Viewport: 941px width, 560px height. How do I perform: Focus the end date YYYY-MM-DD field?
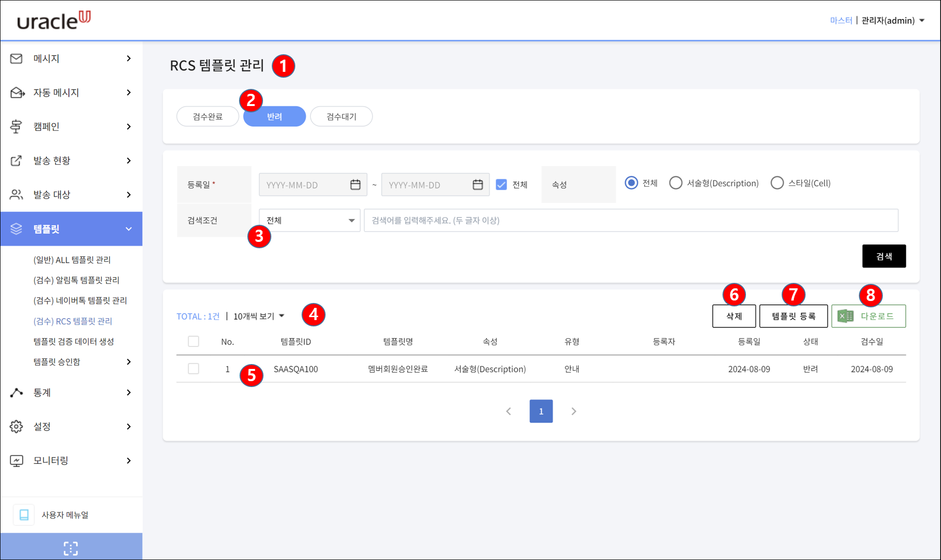[x=435, y=185]
